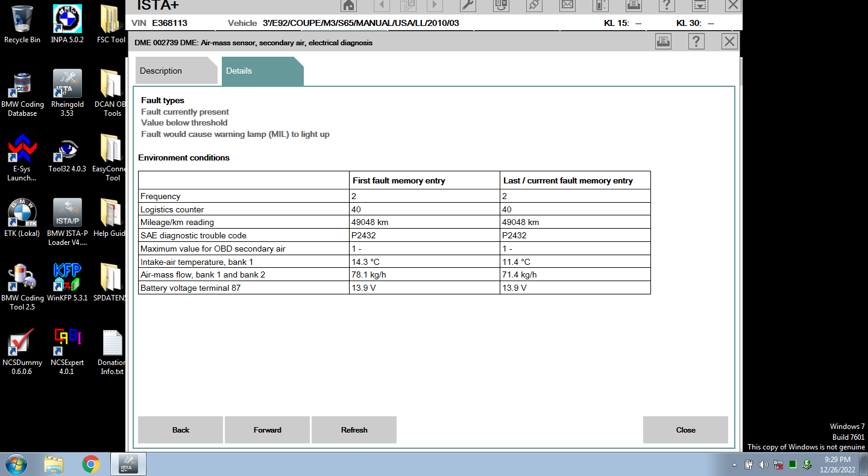Click the Back button
This screenshot has width=868, height=476.
coord(180,430)
